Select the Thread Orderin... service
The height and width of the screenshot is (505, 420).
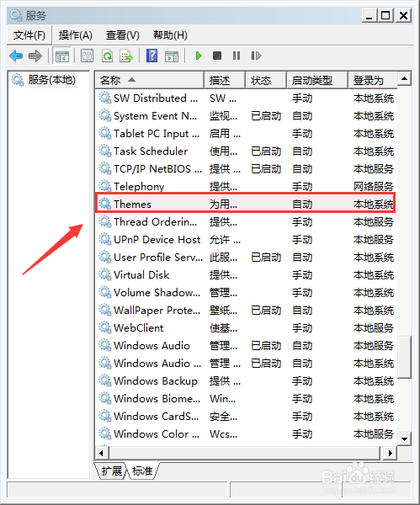point(246,221)
